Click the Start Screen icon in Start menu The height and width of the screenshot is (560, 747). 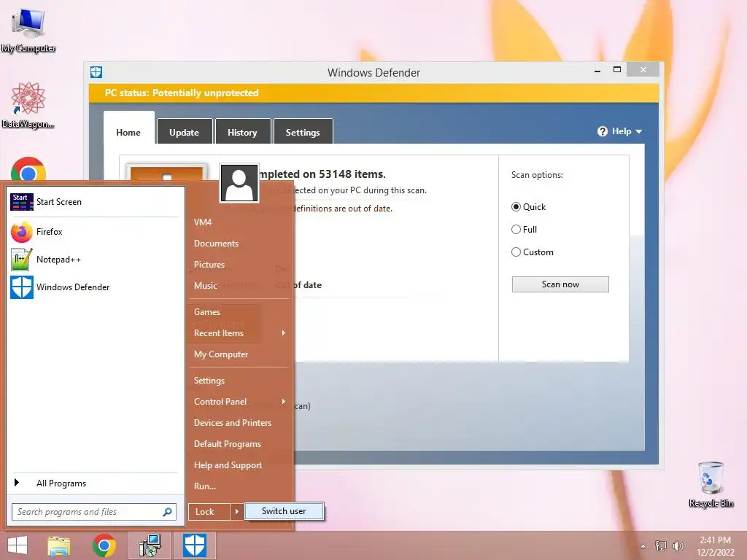click(x=22, y=202)
